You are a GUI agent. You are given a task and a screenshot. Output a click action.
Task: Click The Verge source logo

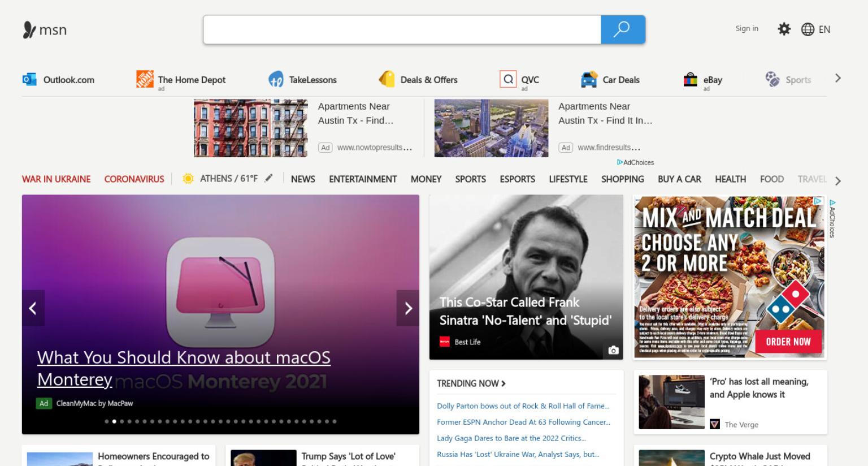(x=715, y=424)
